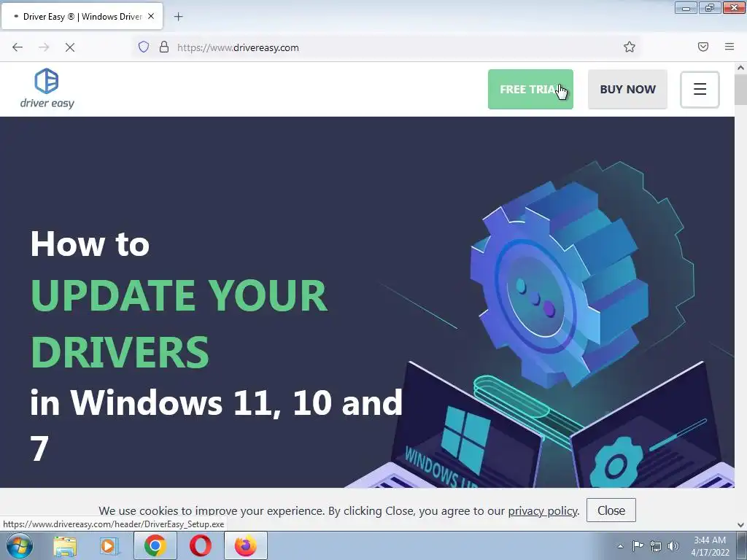747x560 pixels.
Task: Bookmark this page with the star icon
Action: pyautogui.click(x=630, y=47)
